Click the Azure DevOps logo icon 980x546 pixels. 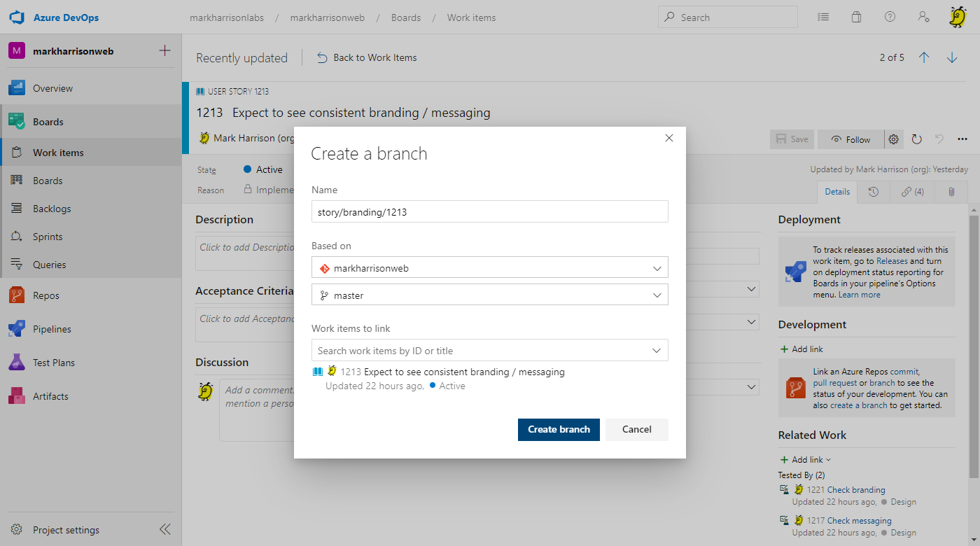coord(17,17)
